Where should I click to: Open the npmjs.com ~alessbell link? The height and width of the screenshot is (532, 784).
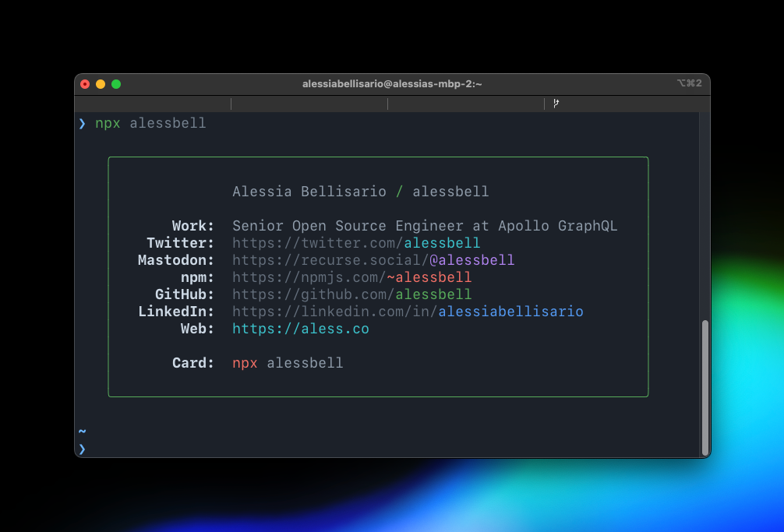coord(352,277)
